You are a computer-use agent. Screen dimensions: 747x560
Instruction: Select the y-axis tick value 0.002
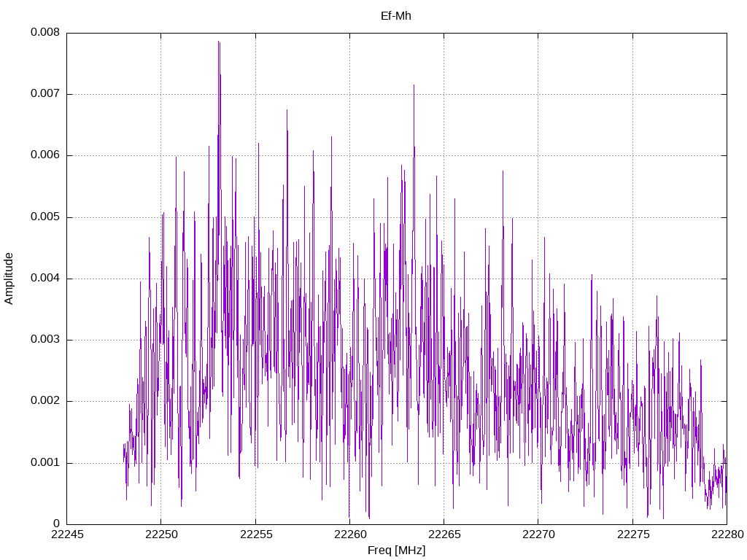pyautogui.click(x=45, y=401)
